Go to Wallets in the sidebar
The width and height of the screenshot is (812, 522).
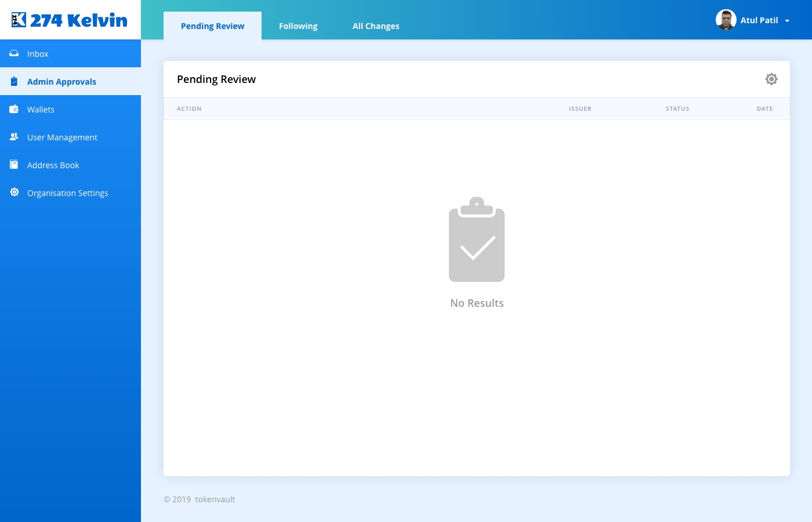(x=41, y=110)
